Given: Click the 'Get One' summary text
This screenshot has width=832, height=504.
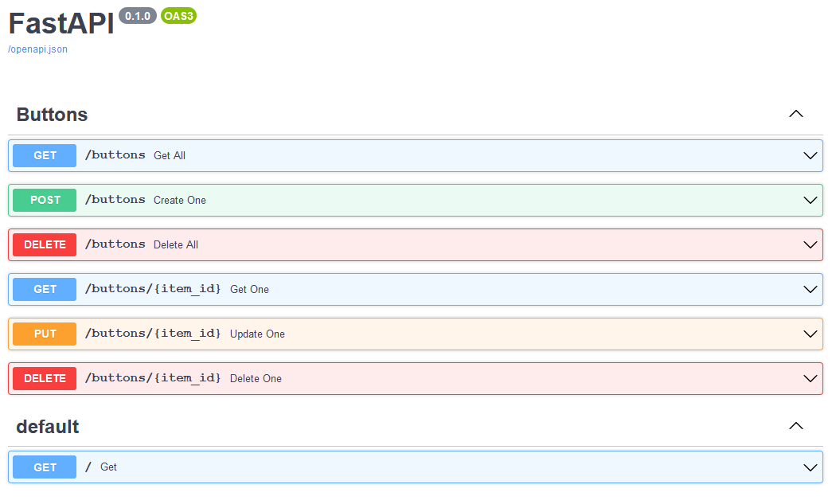Looking at the screenshot, I should (249, 289).
